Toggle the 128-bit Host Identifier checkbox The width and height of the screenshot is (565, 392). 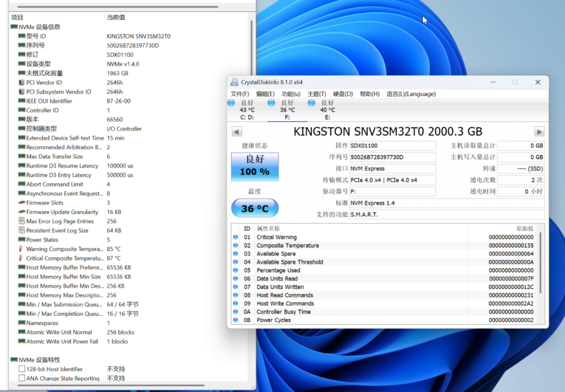coord(22,369)
